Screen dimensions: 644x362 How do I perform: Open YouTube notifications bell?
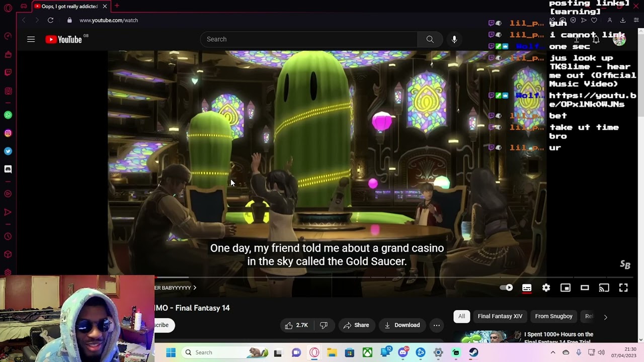pyautogui.click(x=596, y=39)
